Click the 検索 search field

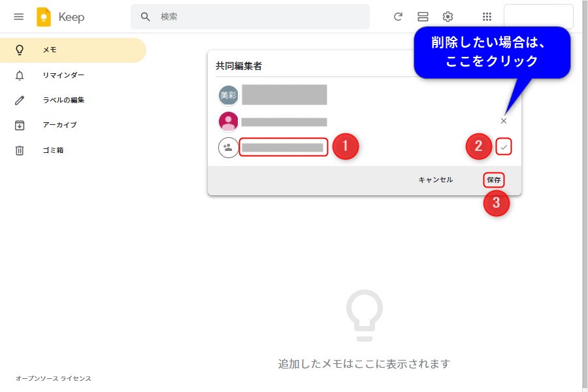pyautogui.click(x=261, y=17)
